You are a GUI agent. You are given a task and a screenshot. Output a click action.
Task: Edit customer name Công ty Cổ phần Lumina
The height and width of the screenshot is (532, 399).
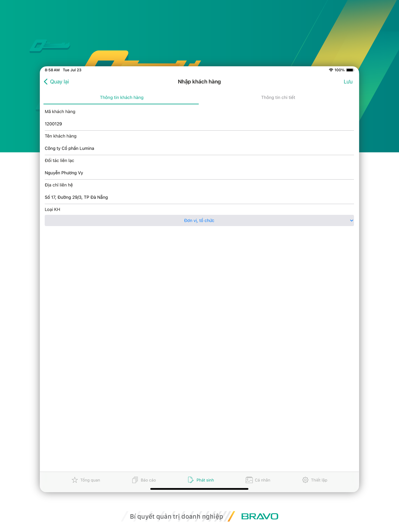coord(199,148)
